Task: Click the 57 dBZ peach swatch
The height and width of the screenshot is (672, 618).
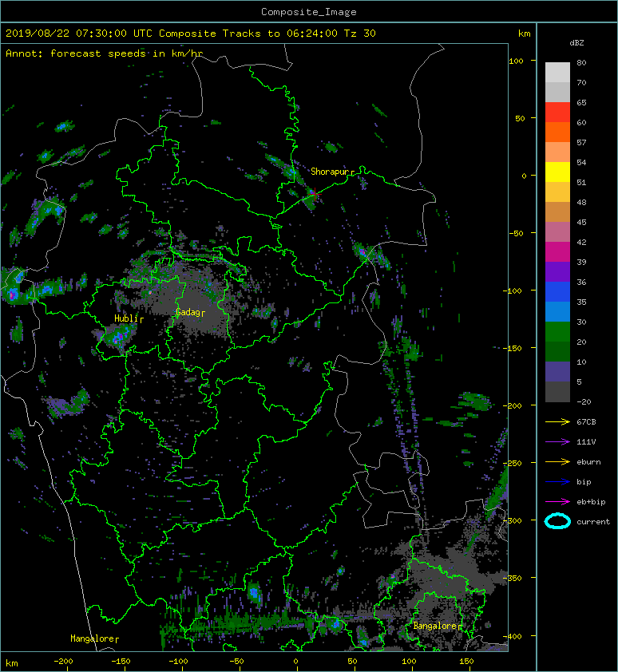Action: coord(557,152)
